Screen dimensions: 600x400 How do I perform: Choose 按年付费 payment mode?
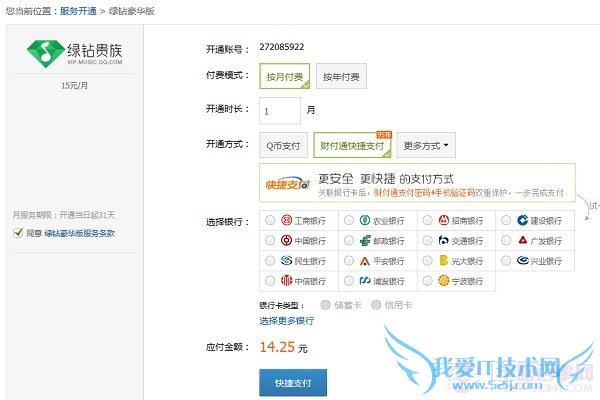(x=341, y=76)
